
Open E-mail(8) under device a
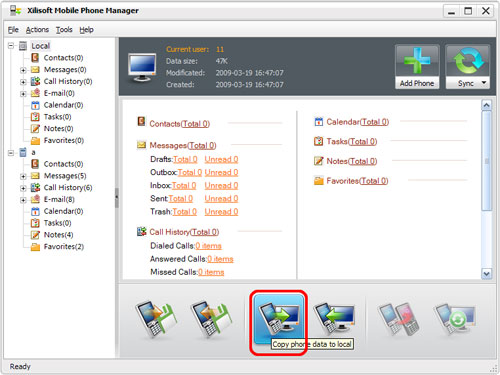point(59,199)
